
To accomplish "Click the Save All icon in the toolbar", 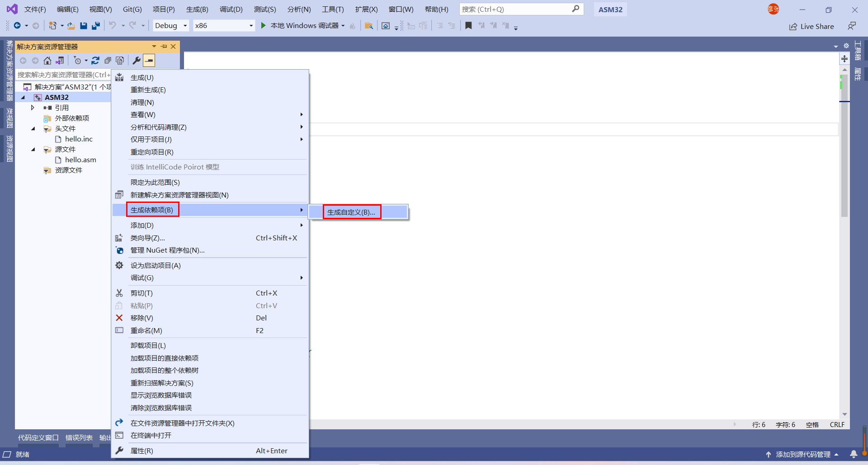I will pyautogui.click(x=95, y=26).
